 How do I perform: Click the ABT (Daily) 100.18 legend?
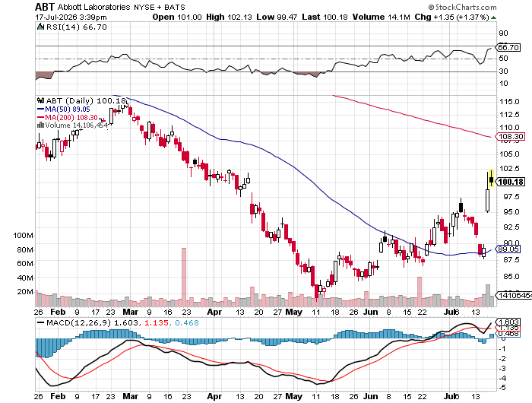[x=86, y=100]
